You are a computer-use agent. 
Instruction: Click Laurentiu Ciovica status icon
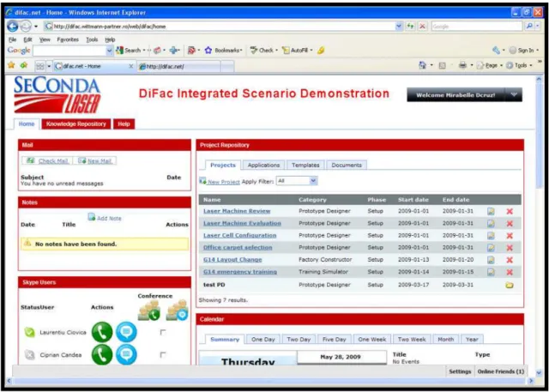point(30,333)
